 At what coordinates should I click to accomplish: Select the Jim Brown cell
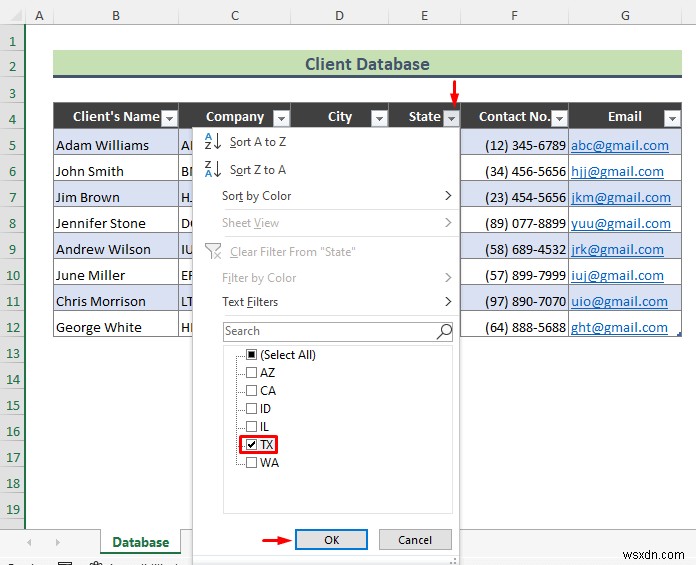tap(116, 194)
